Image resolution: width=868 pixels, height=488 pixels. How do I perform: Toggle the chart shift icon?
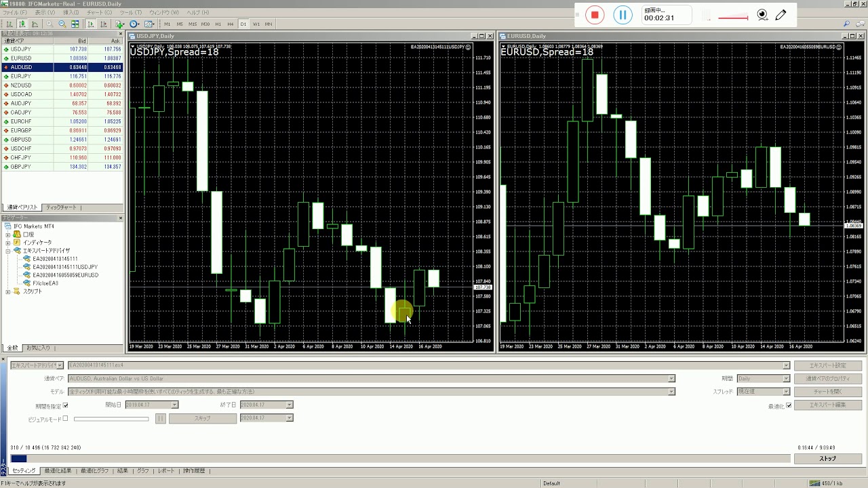coord(103,24)
